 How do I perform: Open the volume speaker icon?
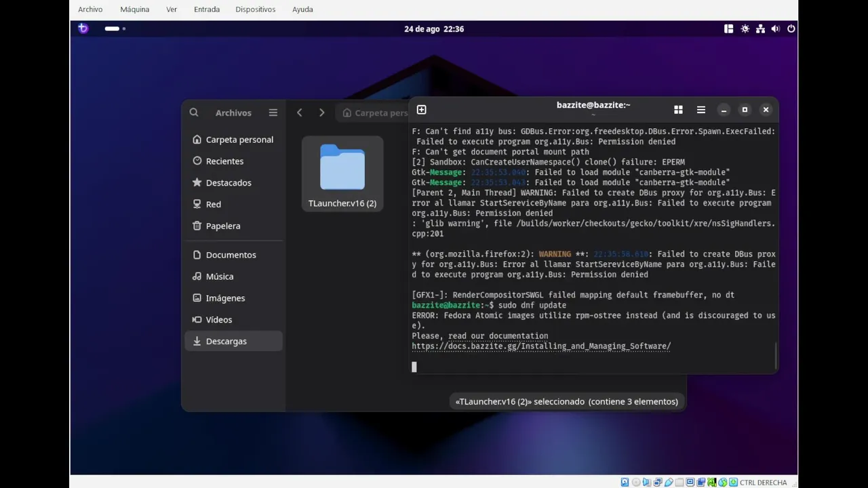(775, 28)
